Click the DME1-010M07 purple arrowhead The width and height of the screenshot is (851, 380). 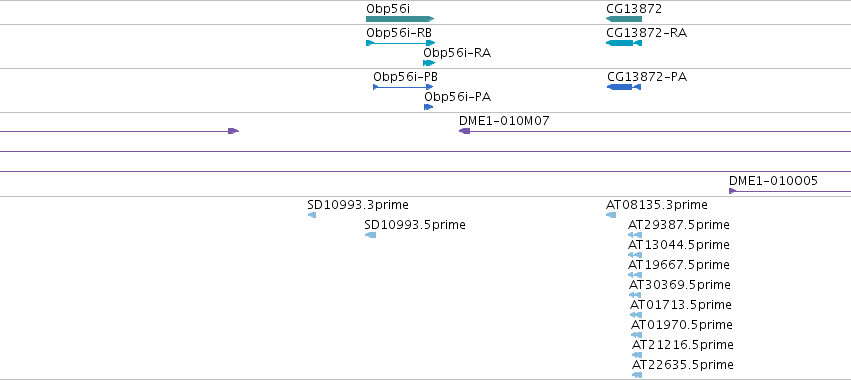point(465,131)
